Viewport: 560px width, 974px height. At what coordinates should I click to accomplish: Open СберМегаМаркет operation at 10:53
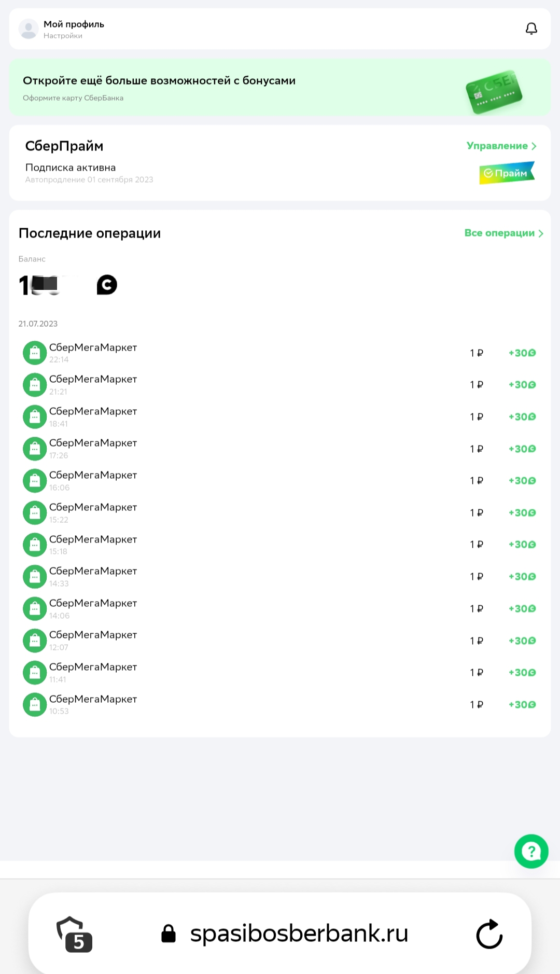click(x=280, y=704)
